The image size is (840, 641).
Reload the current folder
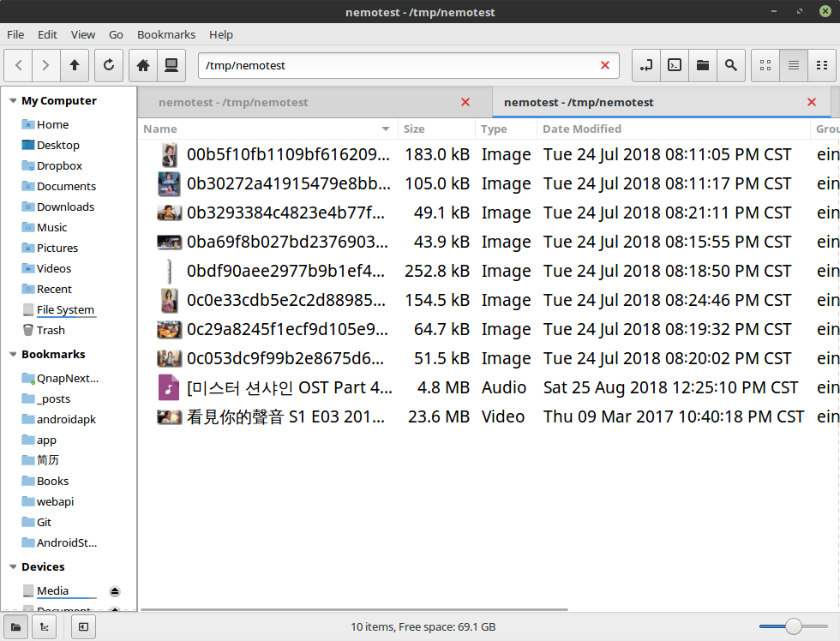tap(109, 65)
